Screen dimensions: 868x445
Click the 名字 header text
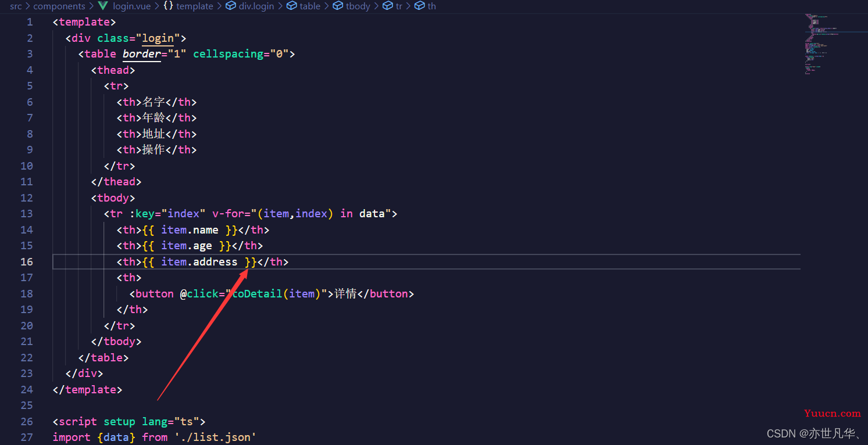[153, 102]
